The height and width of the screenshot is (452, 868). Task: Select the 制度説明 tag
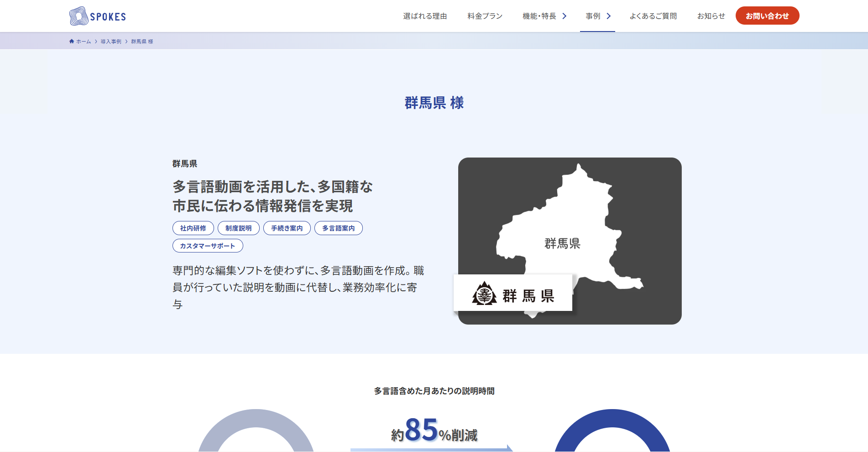coord(238,228)
